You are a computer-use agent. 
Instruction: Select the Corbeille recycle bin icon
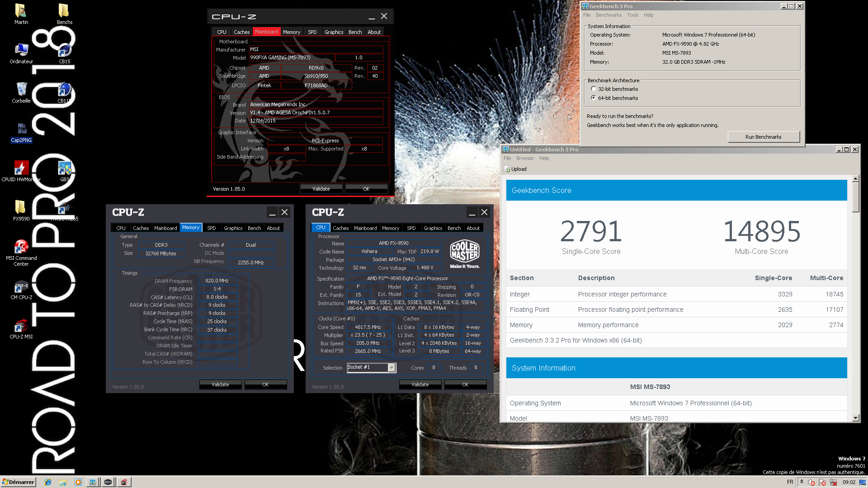[21, 93]
